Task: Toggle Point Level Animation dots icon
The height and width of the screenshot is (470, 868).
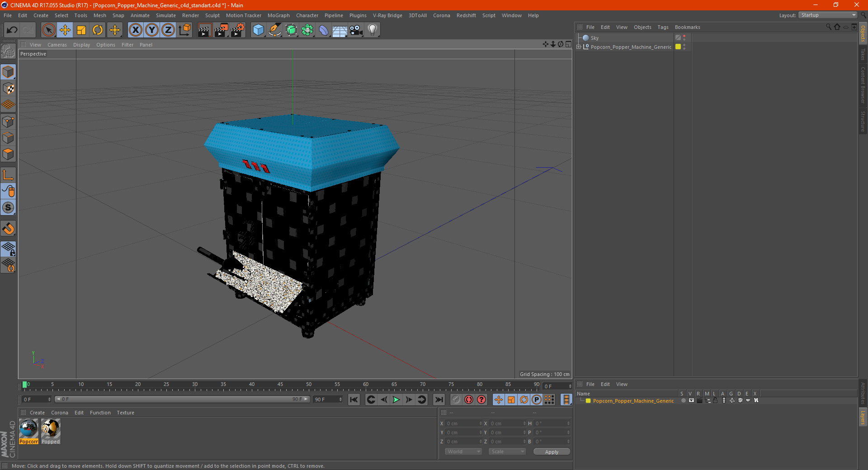Action: click(x=549, y=399)
